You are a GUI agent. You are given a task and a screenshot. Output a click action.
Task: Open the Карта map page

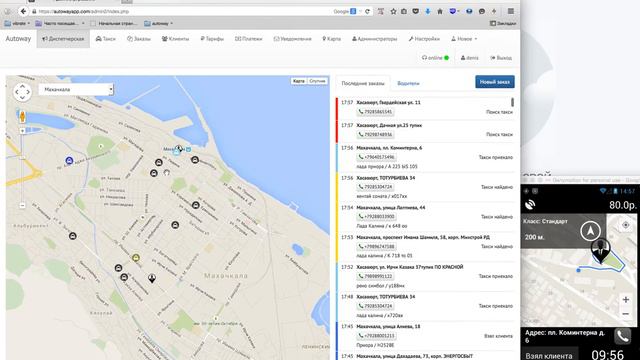click(331, 39)
